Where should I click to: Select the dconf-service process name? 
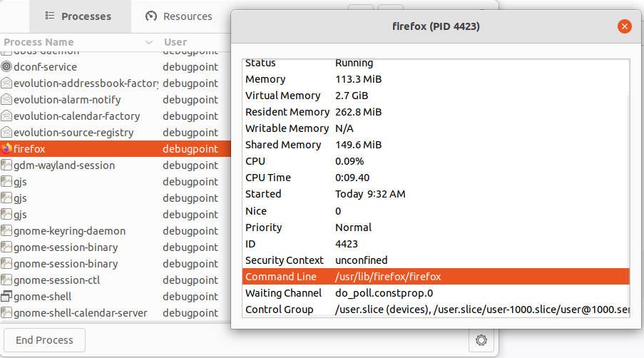[x=45, y=66]
